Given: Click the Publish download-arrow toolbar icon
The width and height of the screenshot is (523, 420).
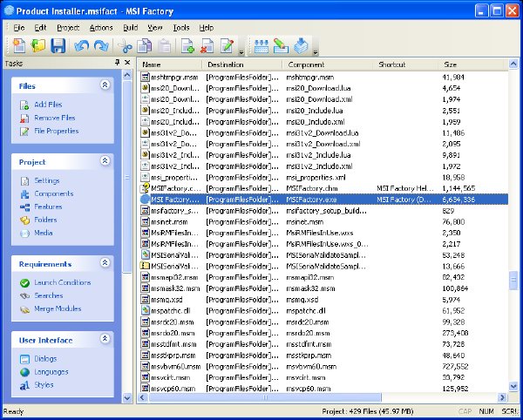Looking at the screenshot, I should (301, 46).
